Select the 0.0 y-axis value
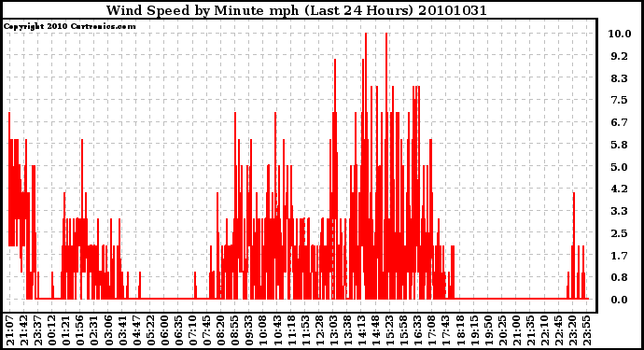This screenshot has width=644, height=350. point(620,300)
